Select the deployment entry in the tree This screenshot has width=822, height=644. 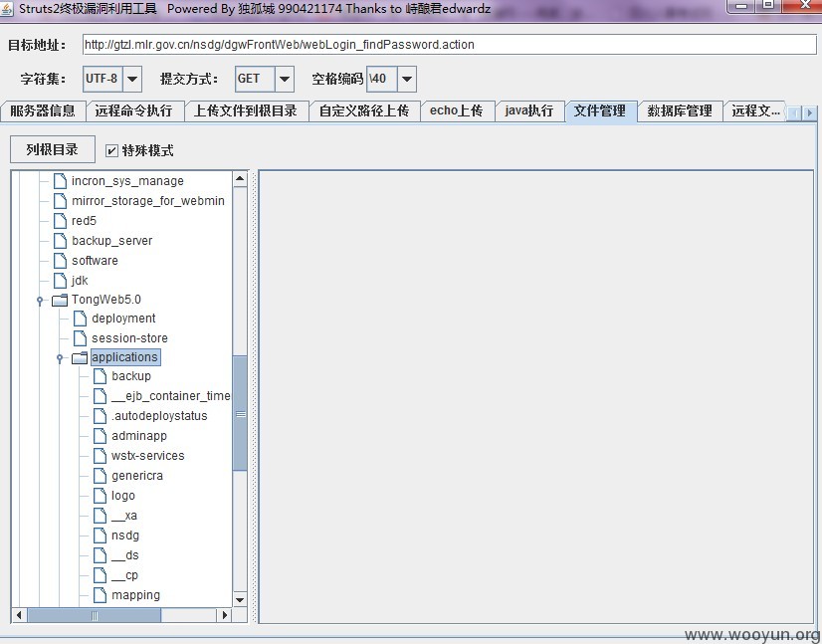click(x=123, y=319)
